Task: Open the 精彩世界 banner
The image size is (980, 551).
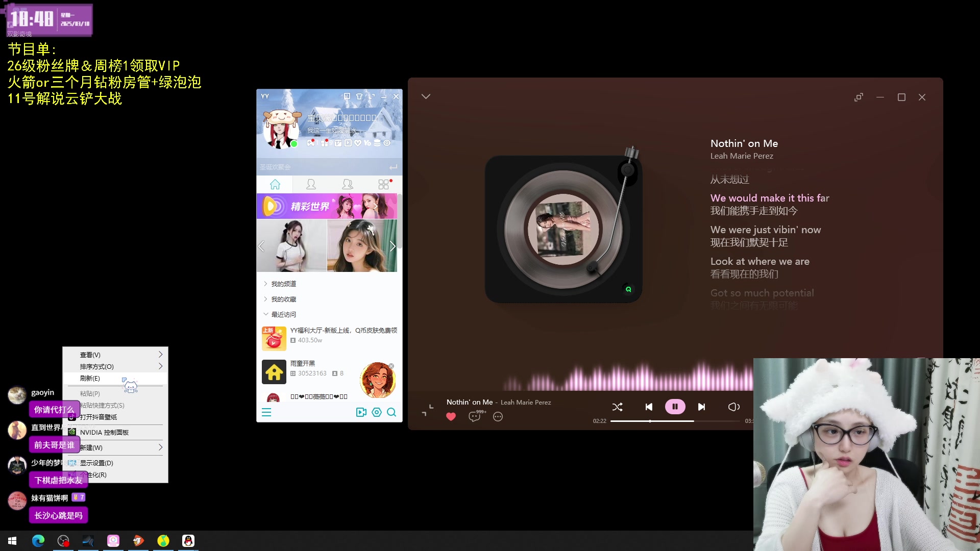Action: pos(327,206)
